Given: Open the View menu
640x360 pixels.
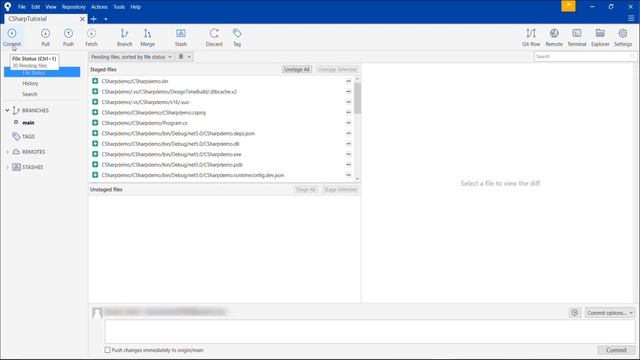Looking at the screenshot, I should (x=51, y=7).
